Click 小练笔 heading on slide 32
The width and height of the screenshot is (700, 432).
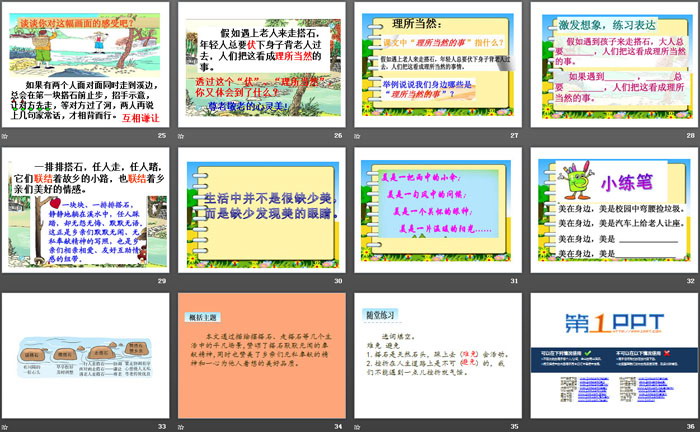[x=627, y=183]
